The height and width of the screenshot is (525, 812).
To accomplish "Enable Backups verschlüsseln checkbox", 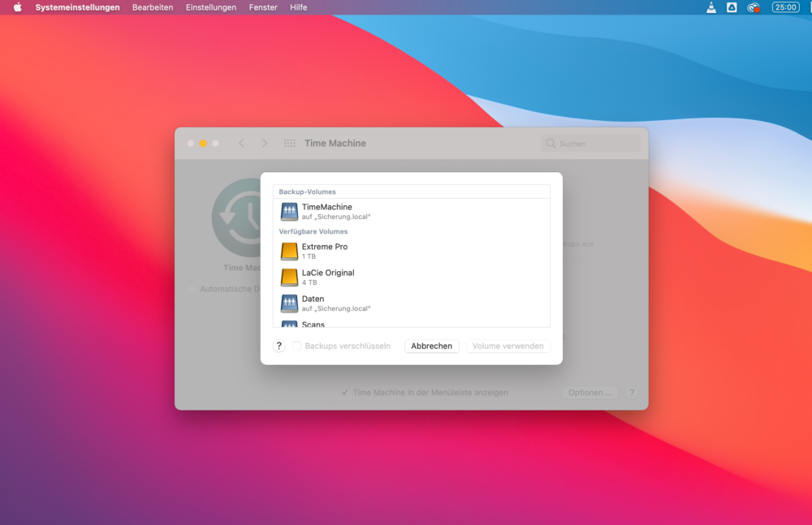I will (x=296, y=346).
